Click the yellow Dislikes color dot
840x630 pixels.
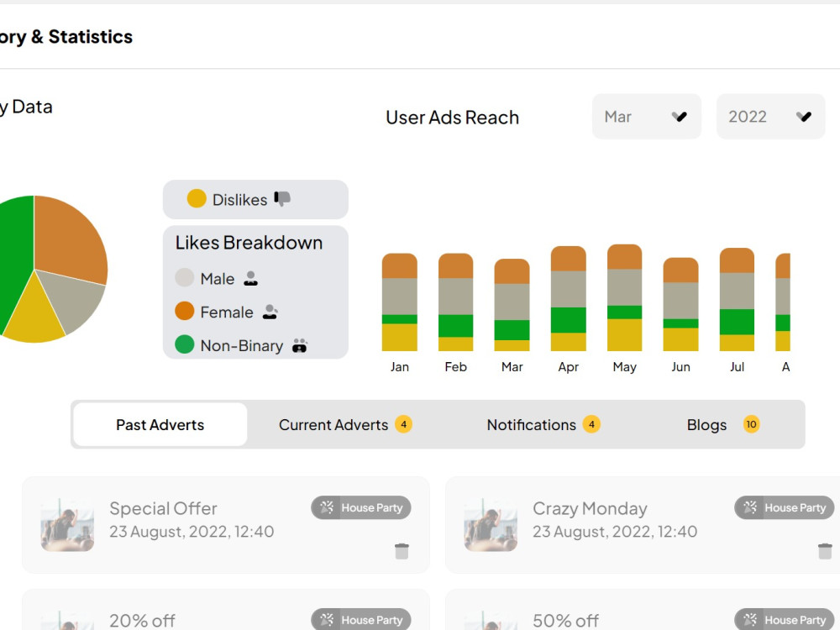click(197, 198)
